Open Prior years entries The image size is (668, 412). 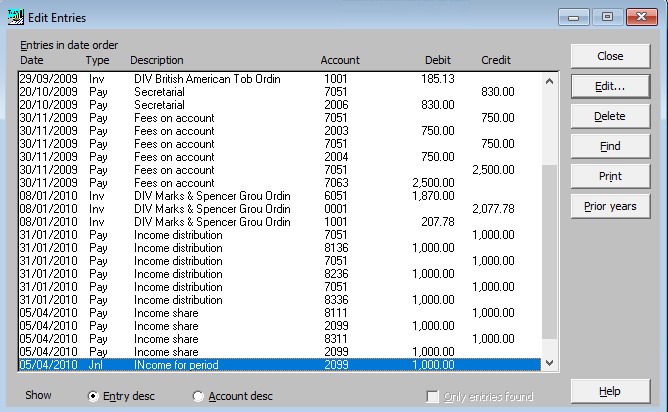(610, 207)
